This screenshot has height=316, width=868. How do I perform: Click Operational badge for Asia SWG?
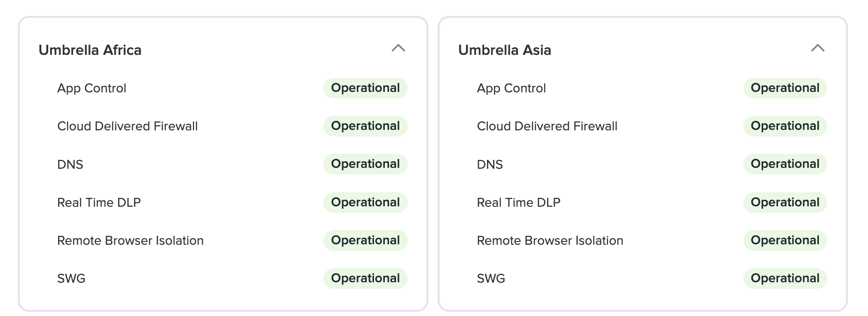pyautogui.click(x=785, y=278)
